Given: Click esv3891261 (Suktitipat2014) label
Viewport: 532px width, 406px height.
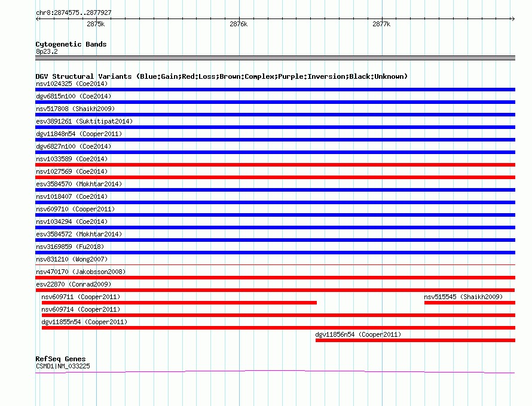Looking at the screenshot, I should (x=84, y=121).
